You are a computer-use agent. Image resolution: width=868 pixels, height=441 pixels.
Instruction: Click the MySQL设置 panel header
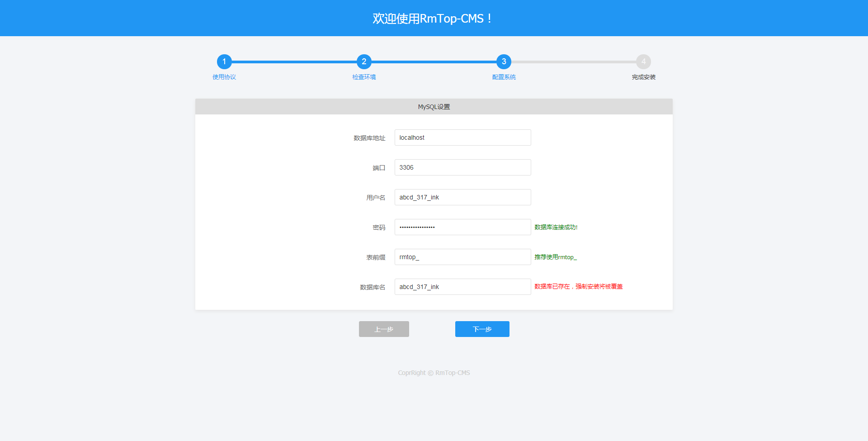click(434, 107)
